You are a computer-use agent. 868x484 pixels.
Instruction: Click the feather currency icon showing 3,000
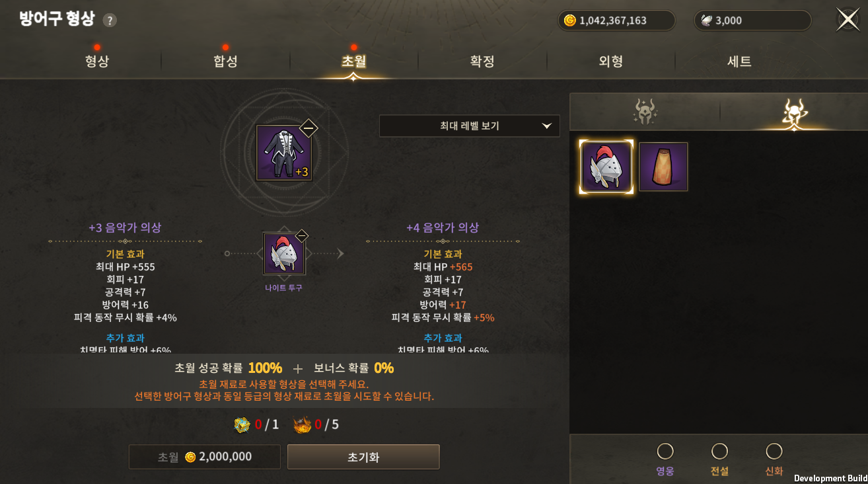(707, 20)
